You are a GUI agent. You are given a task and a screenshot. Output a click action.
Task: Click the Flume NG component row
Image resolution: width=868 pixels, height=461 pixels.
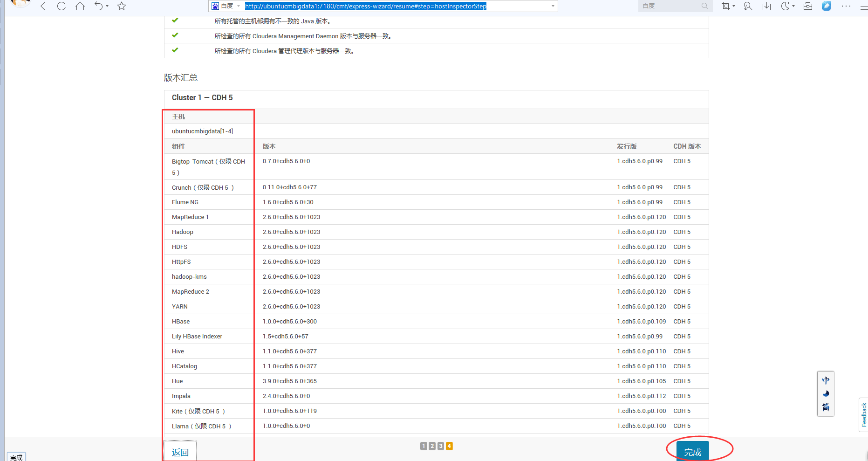click(437, 202)
